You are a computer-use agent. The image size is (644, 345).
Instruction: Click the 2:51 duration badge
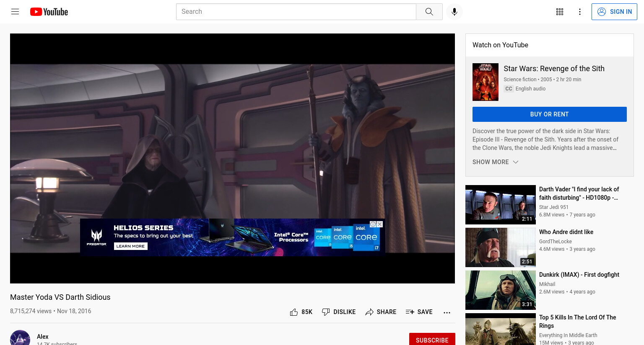pos(527,262)
